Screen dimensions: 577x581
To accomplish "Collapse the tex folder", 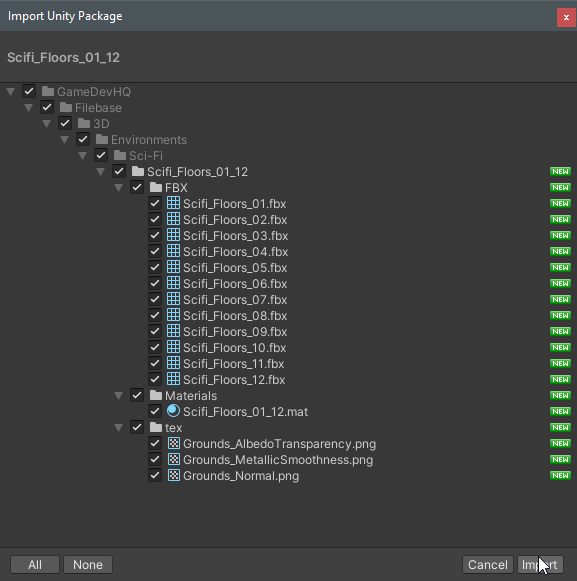I will (x=118, y=428).
